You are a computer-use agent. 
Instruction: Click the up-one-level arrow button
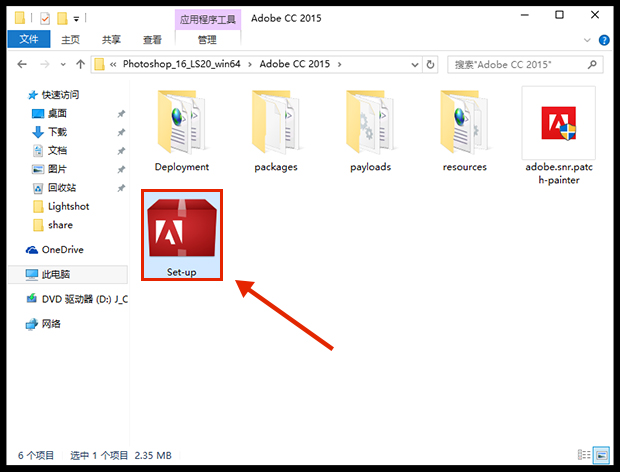click(77, 64)
